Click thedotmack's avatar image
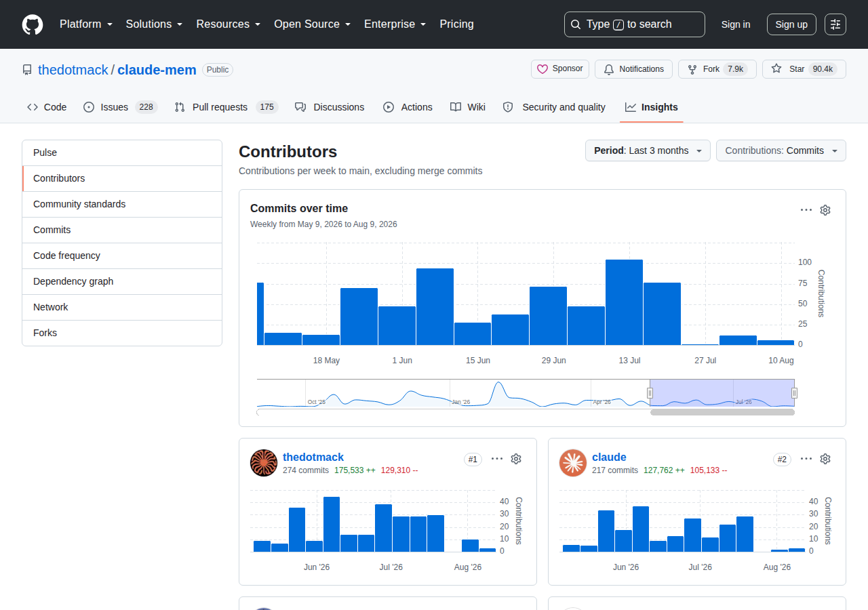 264,463
